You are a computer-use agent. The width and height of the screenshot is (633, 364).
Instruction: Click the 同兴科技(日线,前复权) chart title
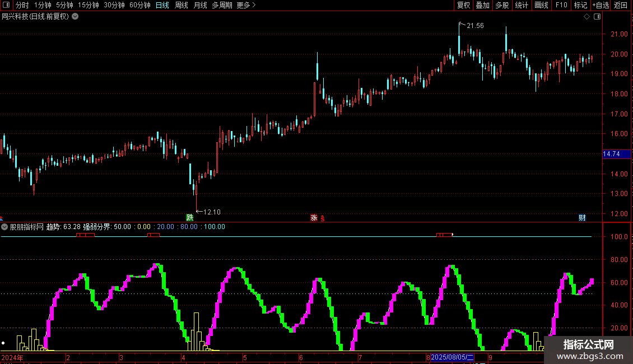[x=35, y=17]
